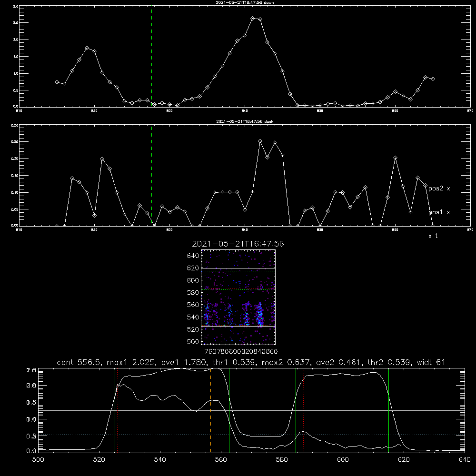Select right green dashed line in dawn plot

[263, 57]
